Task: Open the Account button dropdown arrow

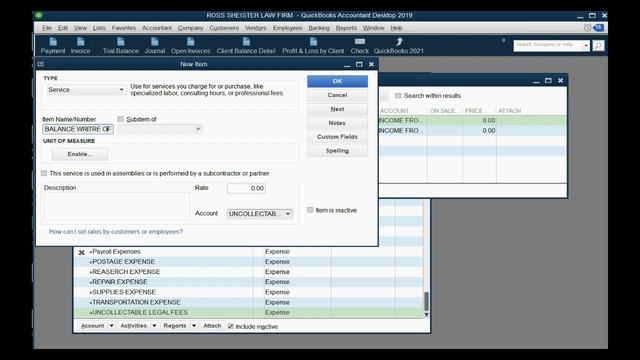Action: 111,326
